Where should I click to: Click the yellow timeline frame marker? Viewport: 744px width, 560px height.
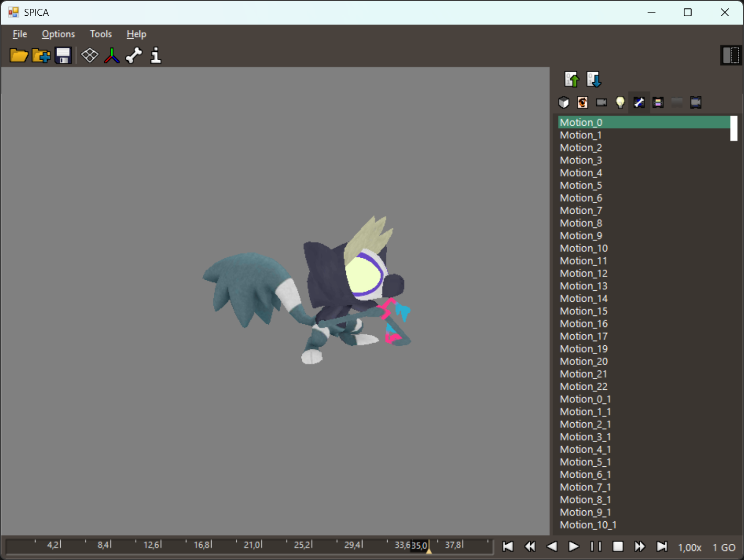point(429,550)
